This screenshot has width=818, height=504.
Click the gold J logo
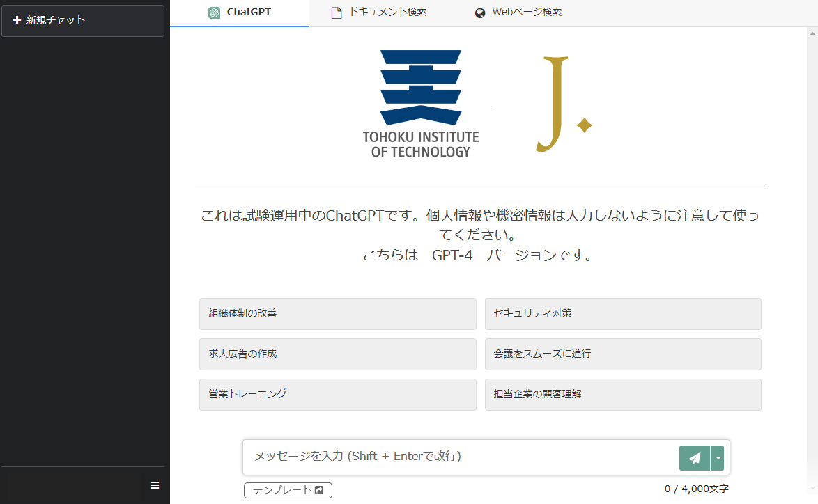click(x=564, y=104)
